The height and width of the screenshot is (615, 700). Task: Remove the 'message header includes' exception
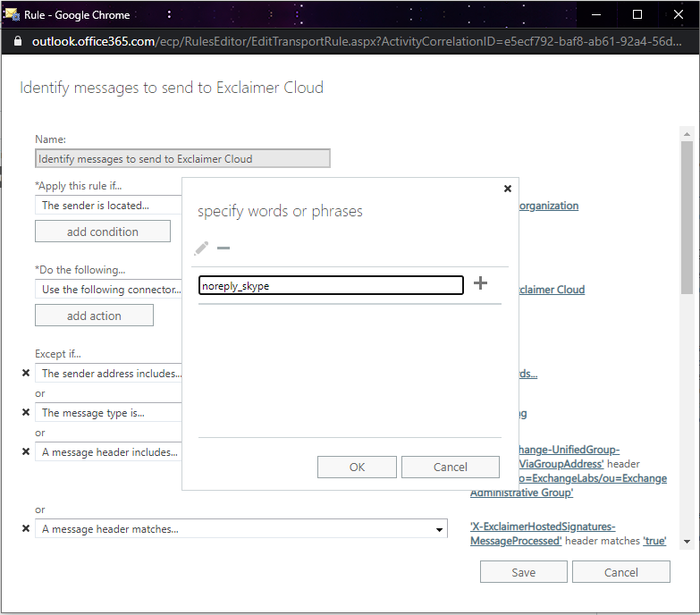tap(26, 452)
